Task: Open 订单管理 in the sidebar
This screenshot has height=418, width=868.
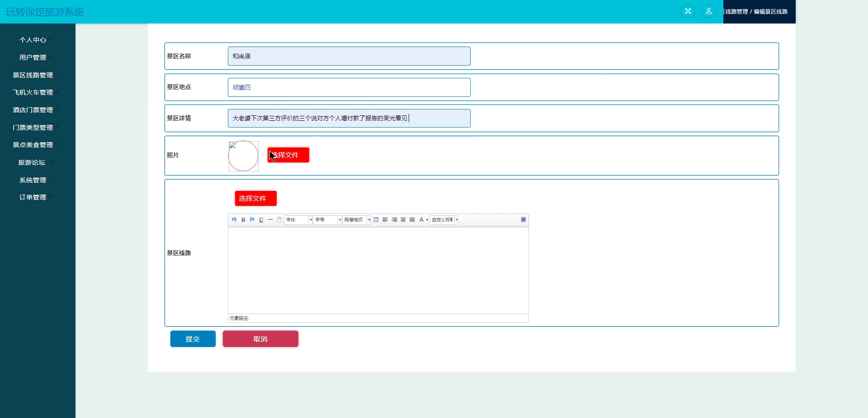Action: point(33,197)
